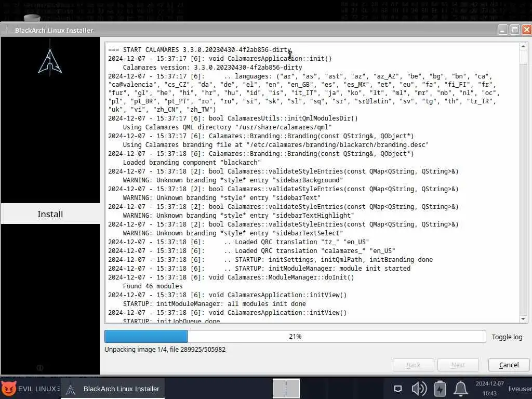The height and width of the screenshot is (399, 532).
Task: Click the 'Unpacking image 1/4' status text
Action: 165,350
